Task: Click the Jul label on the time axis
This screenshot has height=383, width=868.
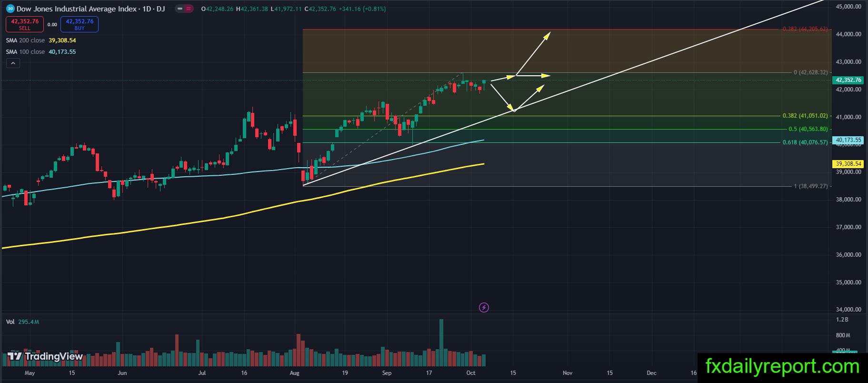Action: point(202,373)
